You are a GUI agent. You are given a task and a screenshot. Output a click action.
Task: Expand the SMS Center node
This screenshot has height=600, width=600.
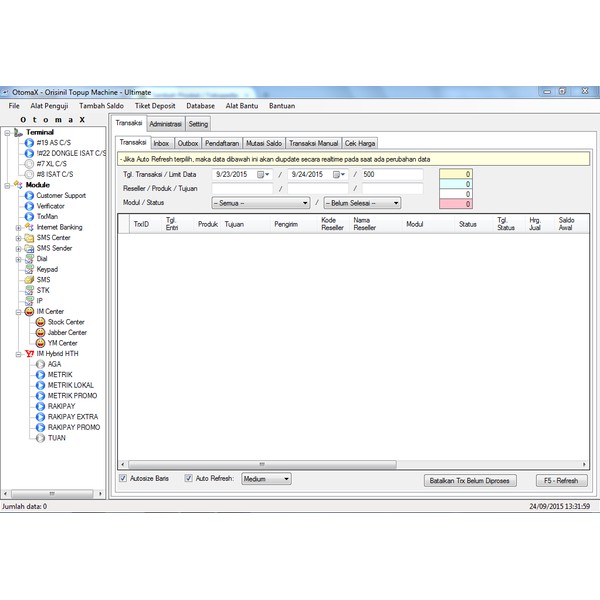(x=18, y=238)
